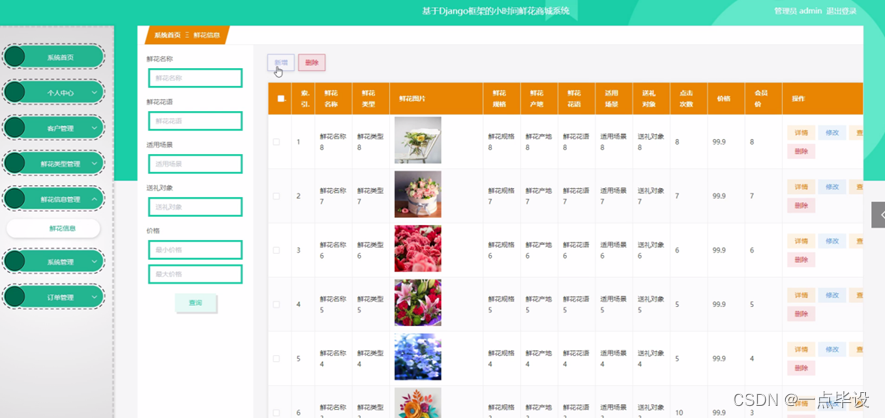Viewport: 885px width, 418px height.
Task: Click 修改 for row 鲜花名称8
Action: tap(832, 133)
